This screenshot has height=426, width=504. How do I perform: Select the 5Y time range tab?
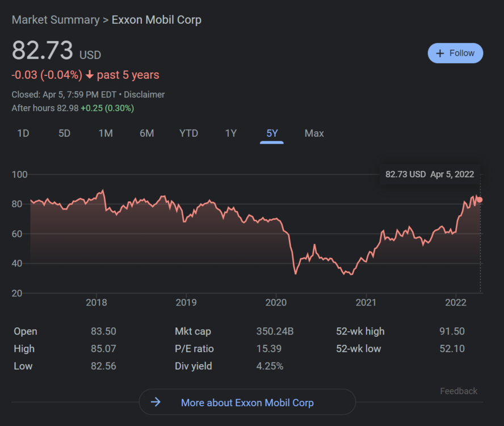pos(272,133)
